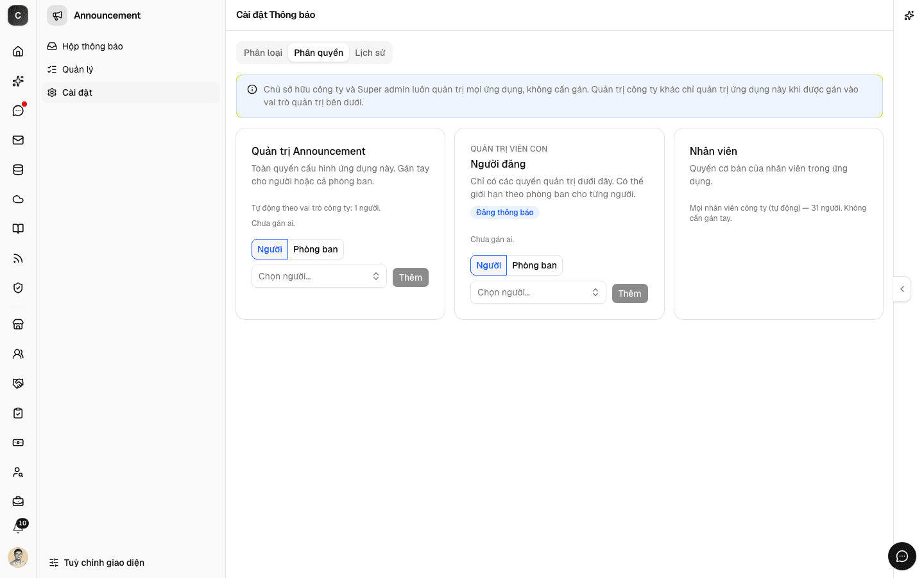Open the mail envelope icon
The width and height of the screenshot is (924, 578).
pyautogui.click(x=18, y=140)
